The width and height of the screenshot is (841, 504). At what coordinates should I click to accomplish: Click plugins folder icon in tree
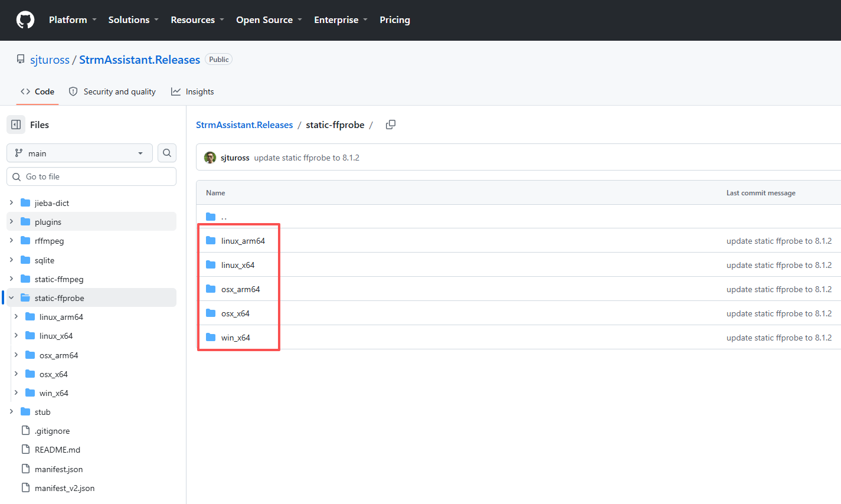(x=25, y=222)
